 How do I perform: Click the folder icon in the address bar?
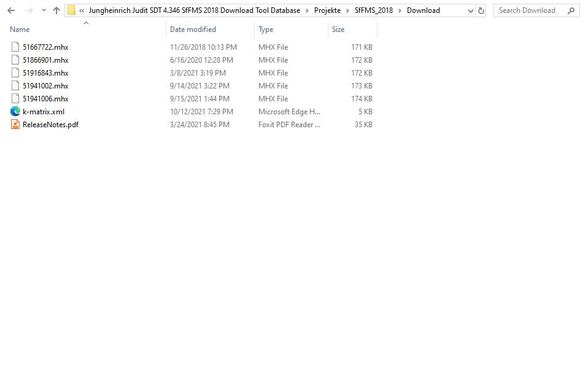[x=72, y=10]
